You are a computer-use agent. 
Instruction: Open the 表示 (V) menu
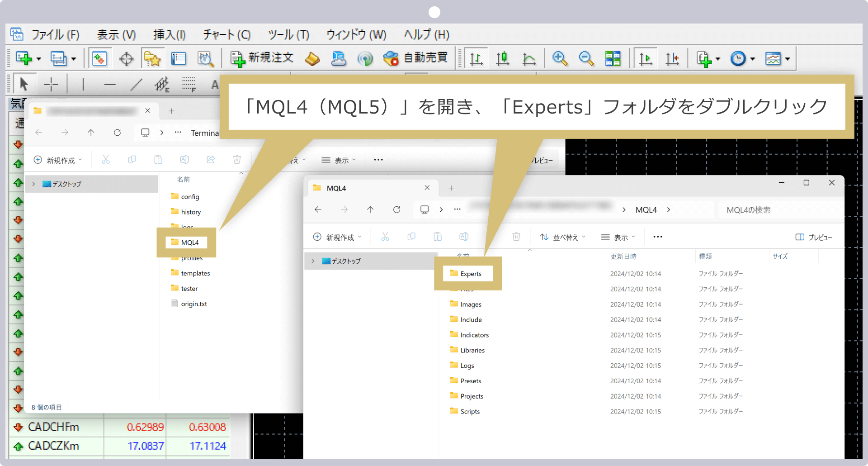point(116,35)
